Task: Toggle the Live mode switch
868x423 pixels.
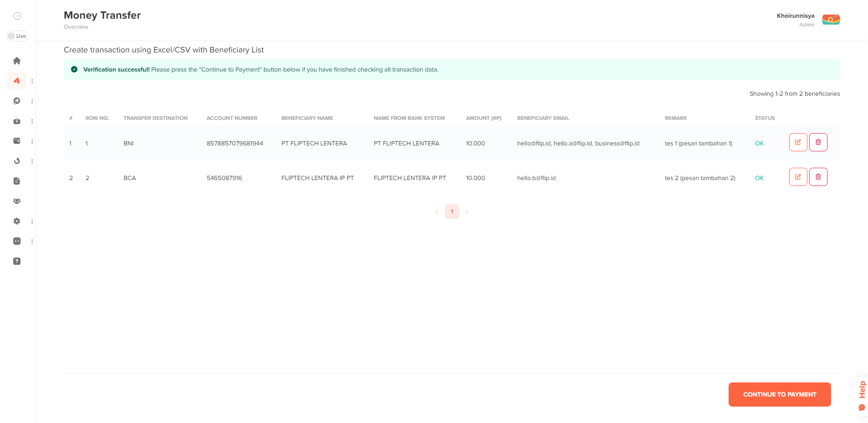Action: pyautogui.click(x=17, y=36)
